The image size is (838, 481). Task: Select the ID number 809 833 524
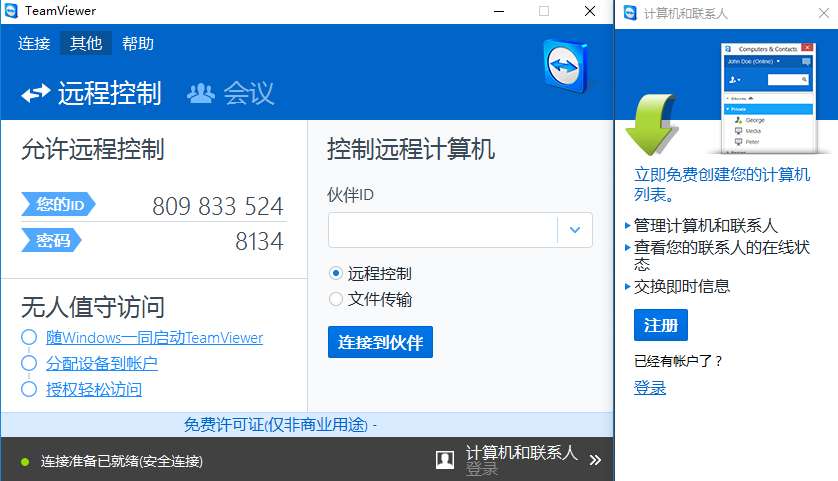pyautogui.click(x=218, y=206)
